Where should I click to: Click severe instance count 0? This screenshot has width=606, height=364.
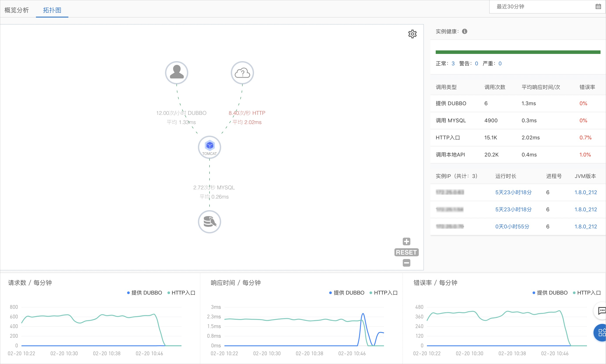click(x=500, y=64)
